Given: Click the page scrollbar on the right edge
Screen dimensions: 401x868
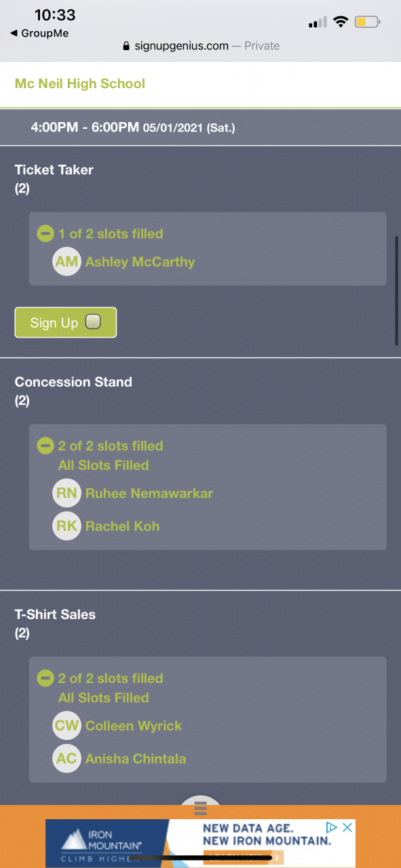Looking at the screenshot, I should [x=397, y=291].
